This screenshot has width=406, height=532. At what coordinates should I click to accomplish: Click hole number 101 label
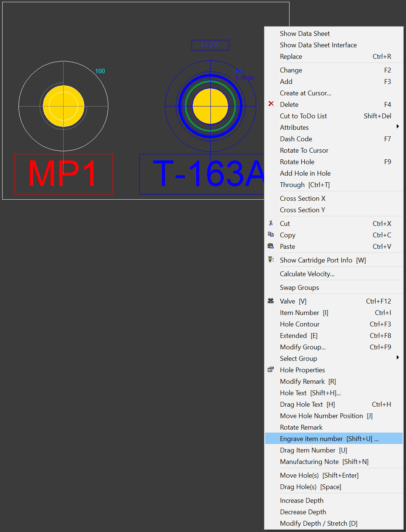click(x=240, y=71)
